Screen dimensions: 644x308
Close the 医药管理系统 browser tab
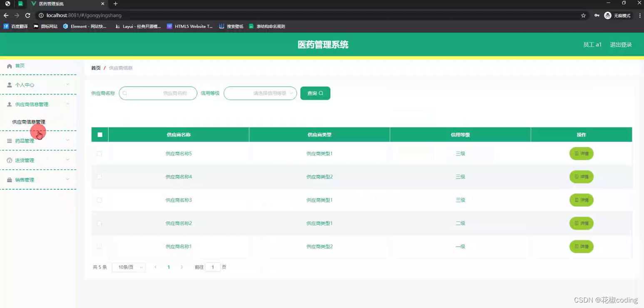(x=103, y=4)
